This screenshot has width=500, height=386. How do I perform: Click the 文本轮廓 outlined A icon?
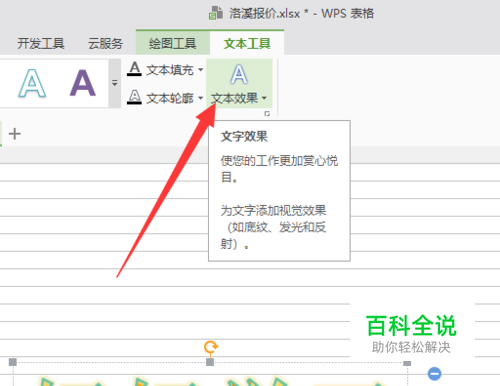tap(134, 97)
